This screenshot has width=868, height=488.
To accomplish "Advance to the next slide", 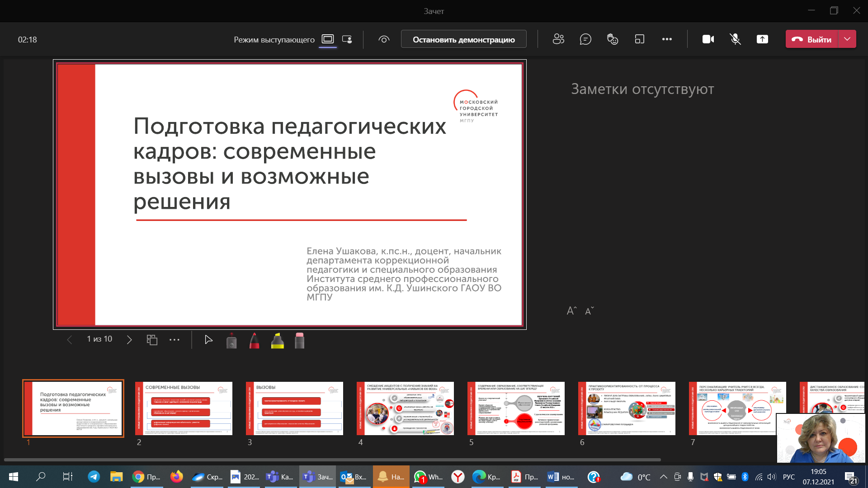I will [130, 339].
